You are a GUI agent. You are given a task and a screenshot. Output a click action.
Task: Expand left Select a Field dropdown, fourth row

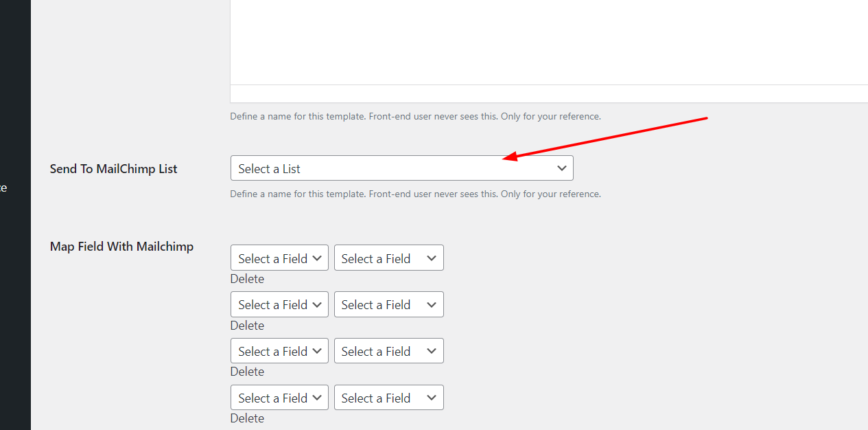click(279, 398)
